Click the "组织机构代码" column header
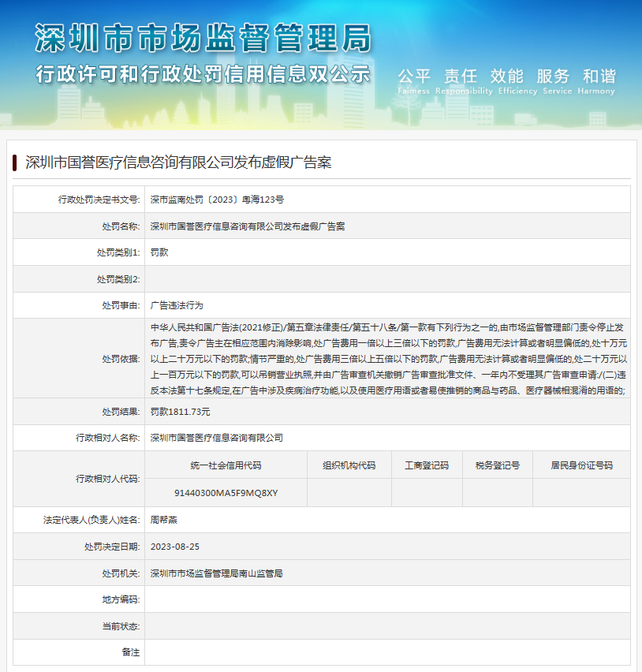The height and width of the screenshot is (672, 642). coord(349,465)
